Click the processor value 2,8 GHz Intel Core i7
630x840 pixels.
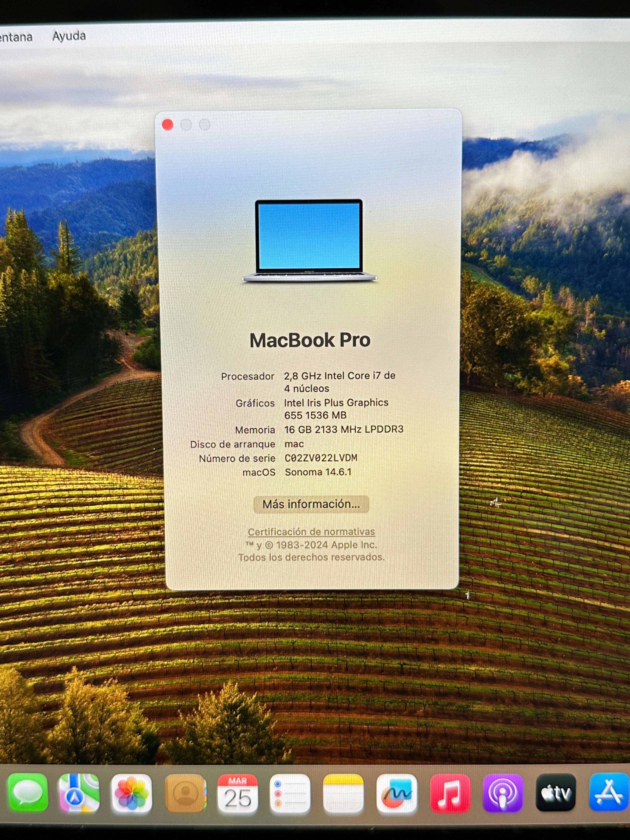(340, 382)
